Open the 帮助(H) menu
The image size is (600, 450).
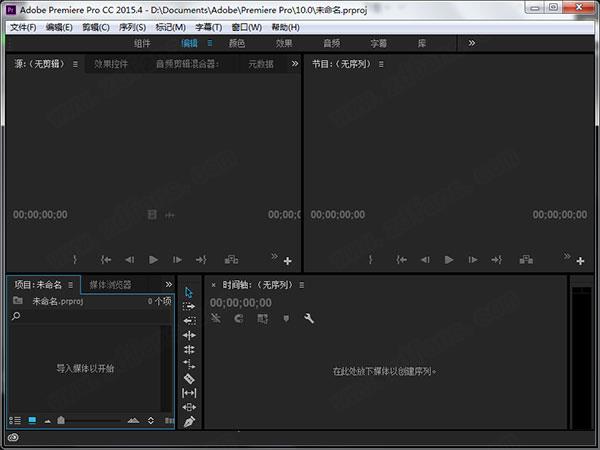point(285,28)
